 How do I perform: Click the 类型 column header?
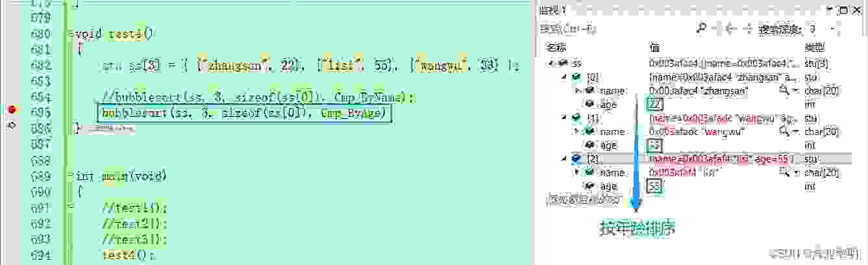814,47
